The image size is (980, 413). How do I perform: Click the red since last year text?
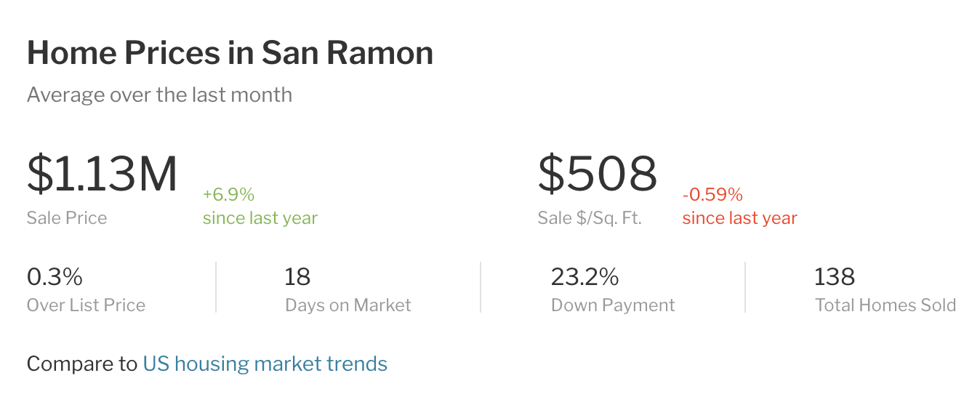739,218
